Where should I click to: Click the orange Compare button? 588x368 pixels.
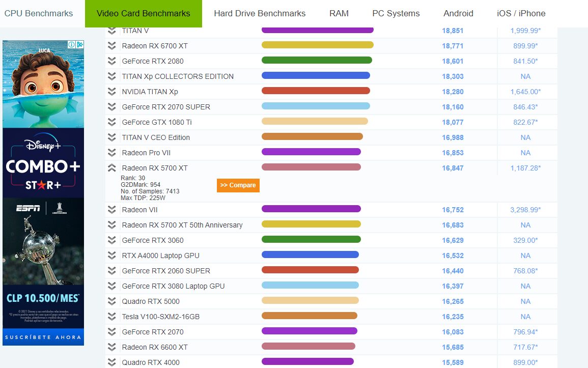pos(238,185)
